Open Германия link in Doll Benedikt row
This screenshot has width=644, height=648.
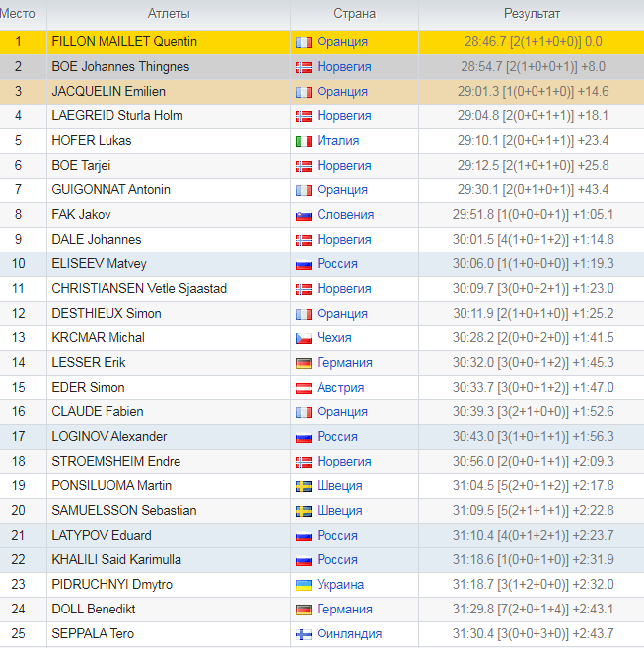point(344,609)
